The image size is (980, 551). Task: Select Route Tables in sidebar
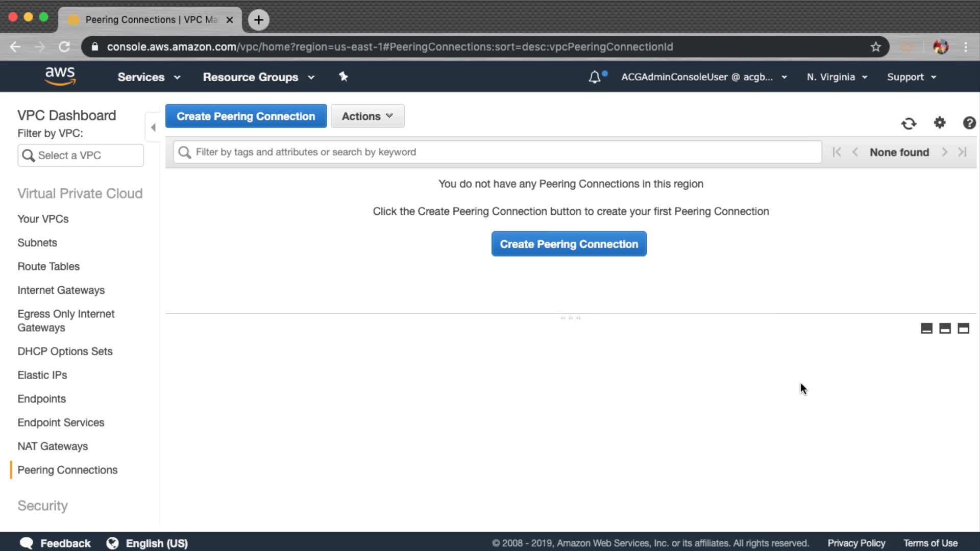click(48, 266)
